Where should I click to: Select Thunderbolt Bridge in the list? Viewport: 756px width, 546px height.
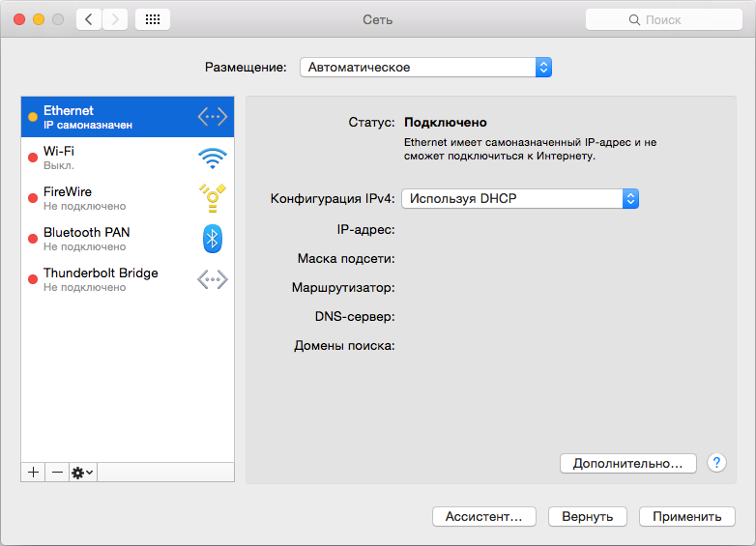[128, 279]
